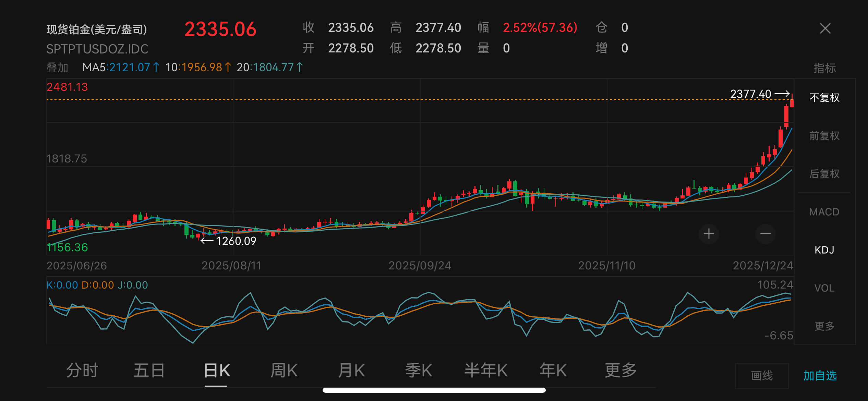Switch to the 半年K half-year chart tab

click(x=485, y=370)
